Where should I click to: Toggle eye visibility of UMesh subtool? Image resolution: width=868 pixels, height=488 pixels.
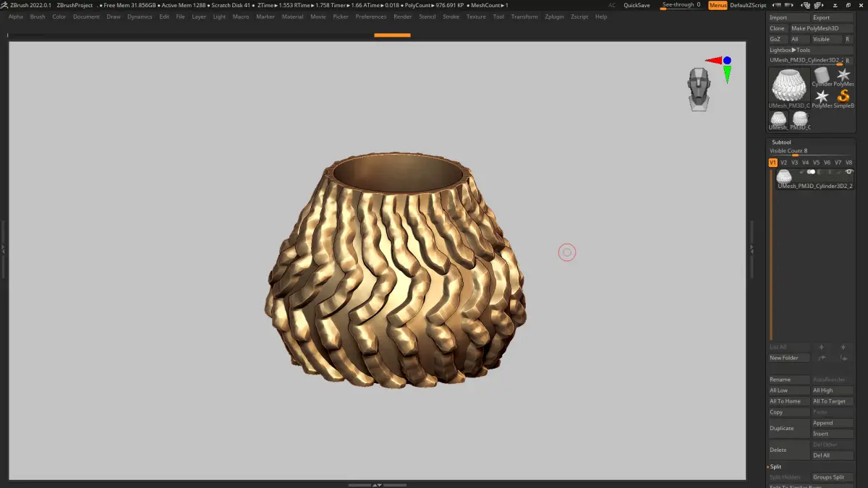point(849,172)
